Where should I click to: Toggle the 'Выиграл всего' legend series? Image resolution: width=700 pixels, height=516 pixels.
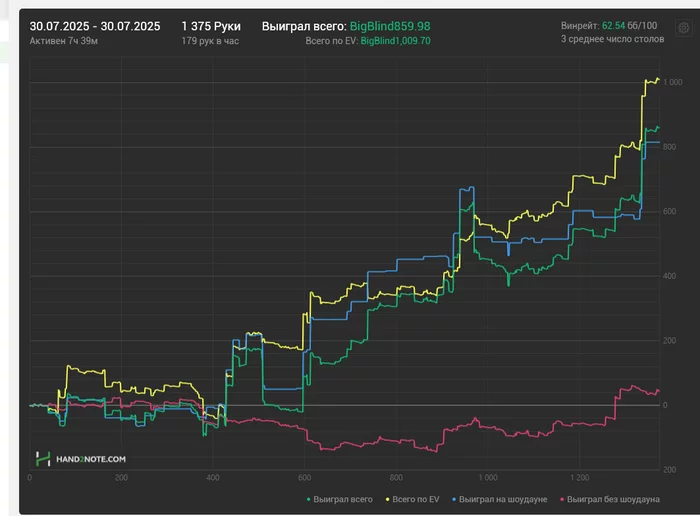[339, 499]
